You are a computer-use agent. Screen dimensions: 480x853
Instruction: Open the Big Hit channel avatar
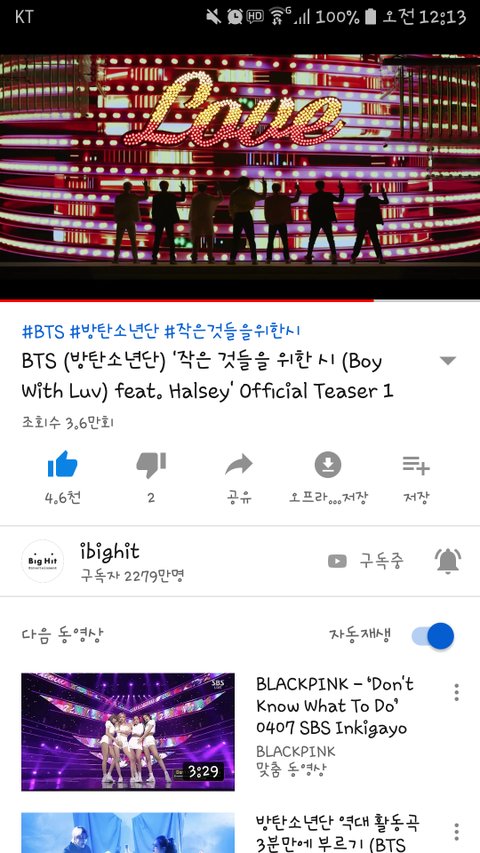(42, 561)
